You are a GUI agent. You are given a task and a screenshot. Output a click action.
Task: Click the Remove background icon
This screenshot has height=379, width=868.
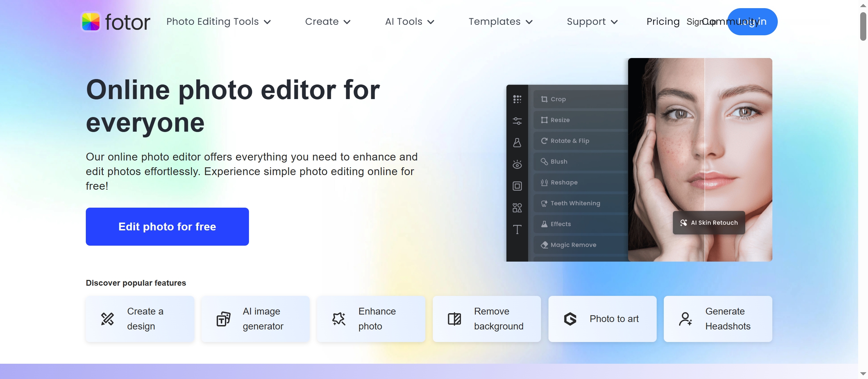pos(454,319)
